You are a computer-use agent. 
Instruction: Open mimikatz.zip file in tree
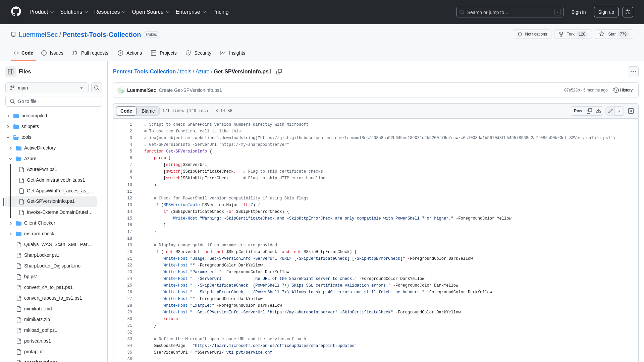[37, 319]
